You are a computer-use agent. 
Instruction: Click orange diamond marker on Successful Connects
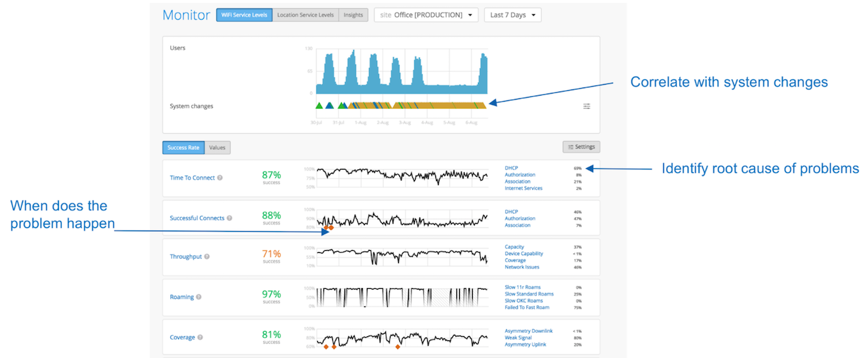click(325, 228)
